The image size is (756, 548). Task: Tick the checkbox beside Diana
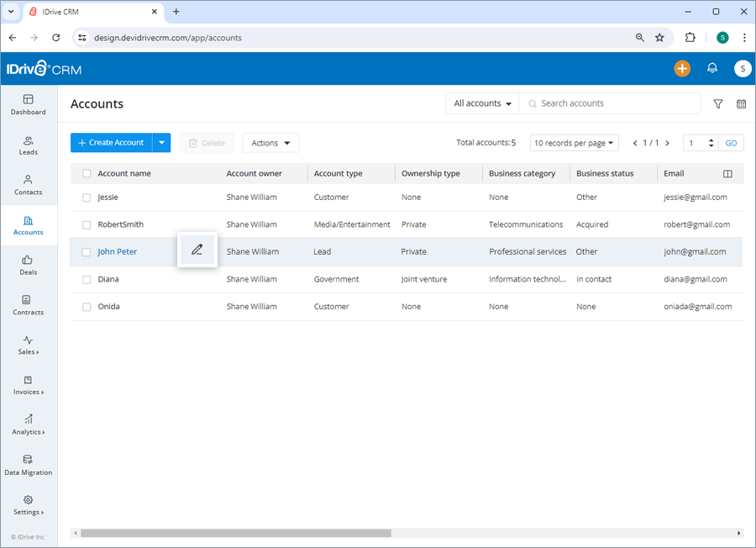[x=87, y=279]
